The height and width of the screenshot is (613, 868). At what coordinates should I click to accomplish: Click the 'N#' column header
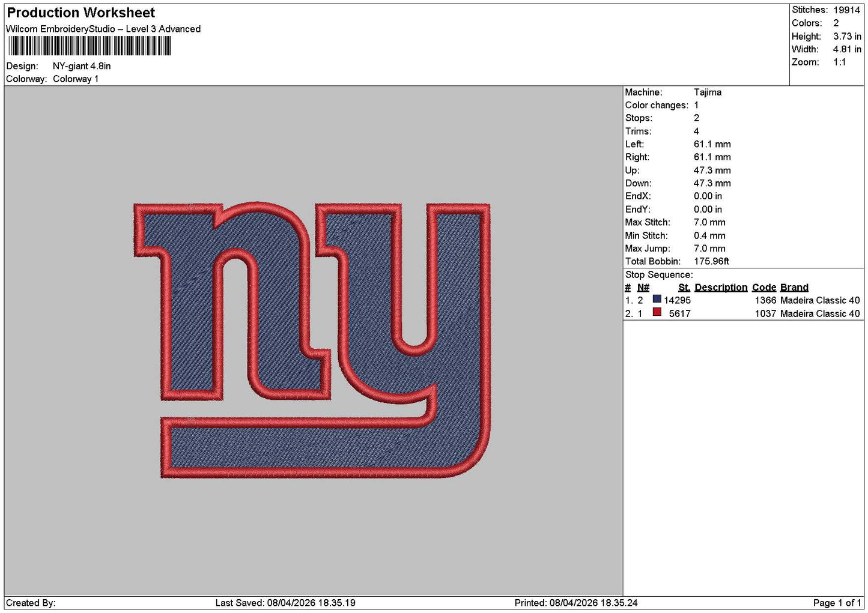(x=643, y=288)
